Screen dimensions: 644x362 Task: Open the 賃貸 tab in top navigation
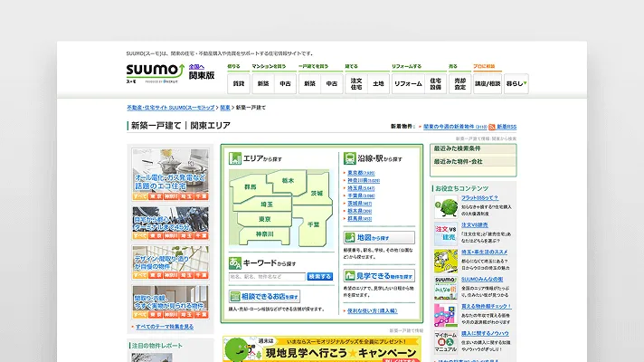point(238,83)
